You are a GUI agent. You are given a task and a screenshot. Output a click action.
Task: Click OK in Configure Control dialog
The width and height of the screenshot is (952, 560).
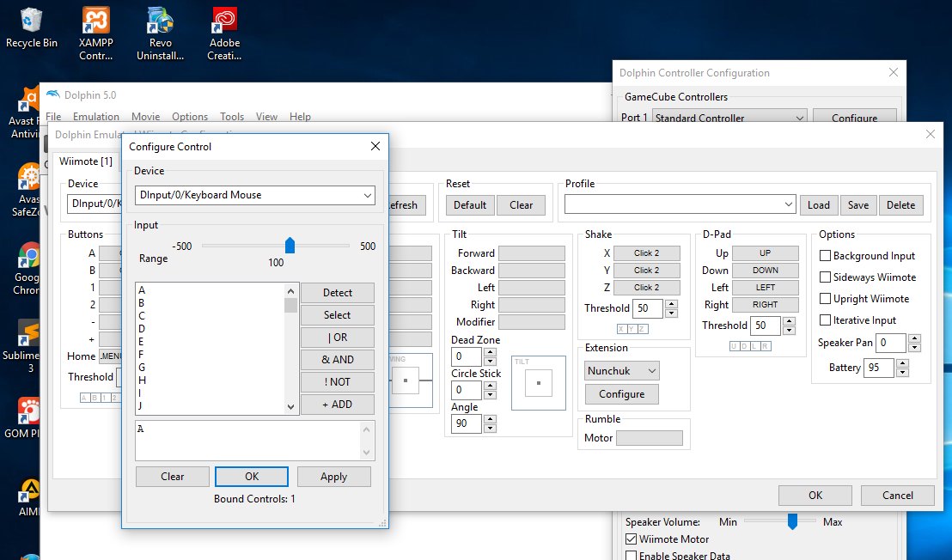(252, 477)
